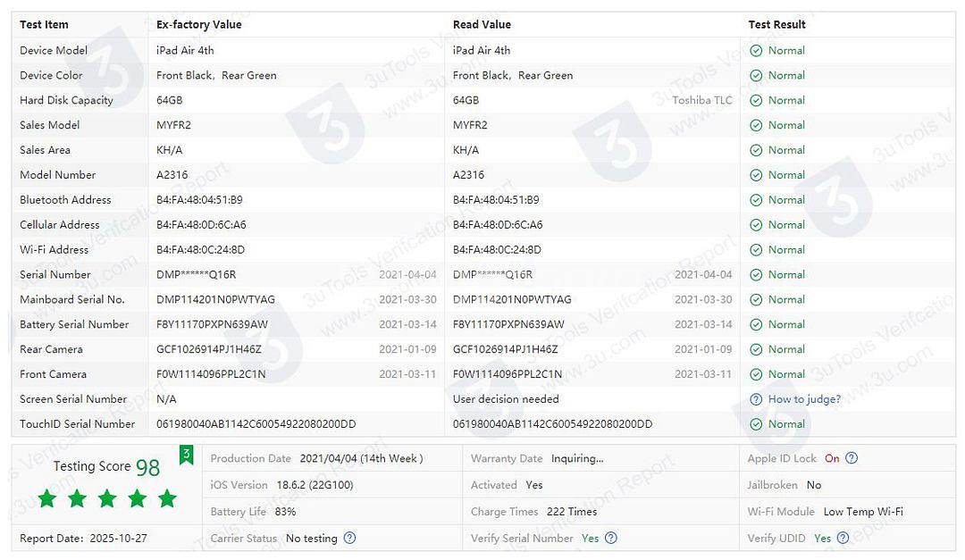
Task: Click Normal check icon in TouchID Serial row
Action: (x=756, y=424)
